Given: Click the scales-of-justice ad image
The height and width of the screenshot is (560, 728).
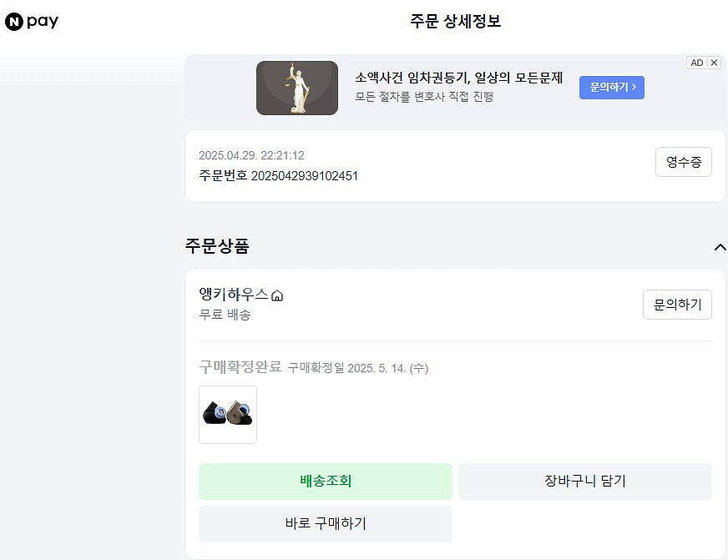Looking at the screenshot, I should (297, 88).
